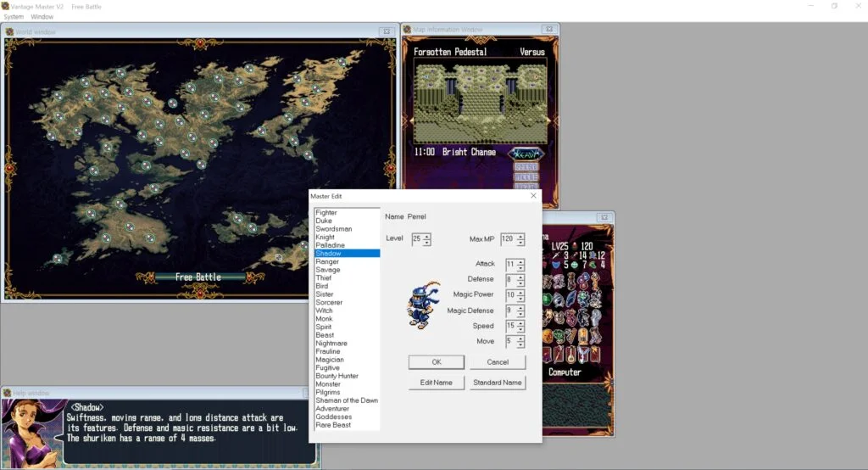868x470 pixels.
Task: Click the Speed value field
Action: pyautogui.click(x=511, y=326)
